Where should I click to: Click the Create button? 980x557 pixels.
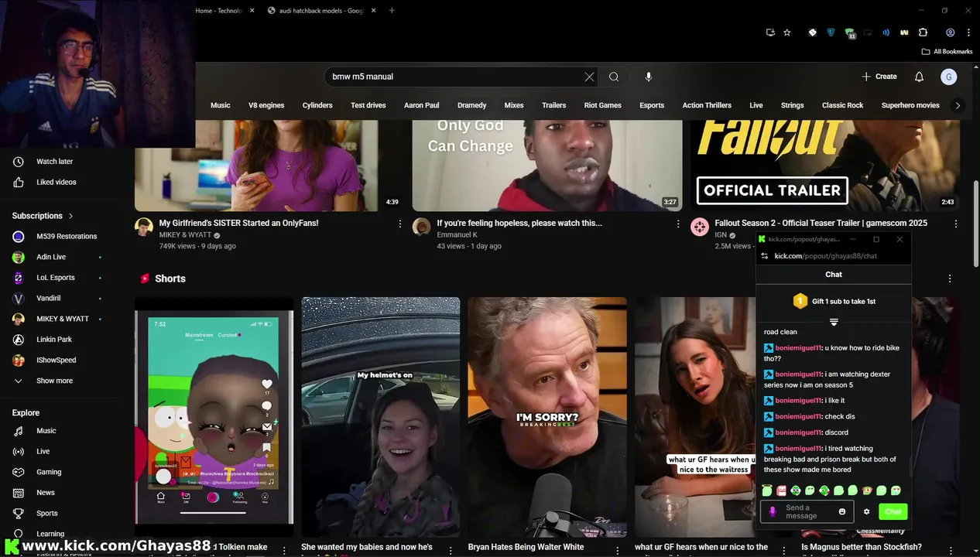(x=879, y=77)
